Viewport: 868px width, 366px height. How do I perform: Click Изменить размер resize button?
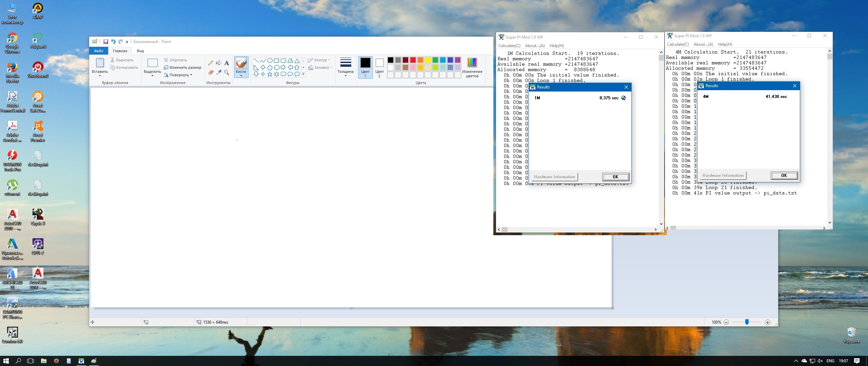(183, 67)
